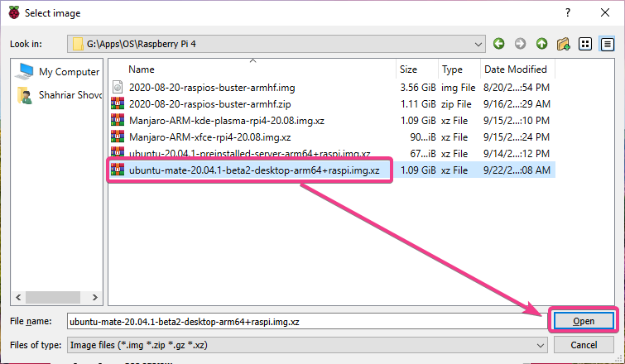Screen dimensions: 625x364
Task: Click the 1.11 GiB size cell
Action: point(418,104)
